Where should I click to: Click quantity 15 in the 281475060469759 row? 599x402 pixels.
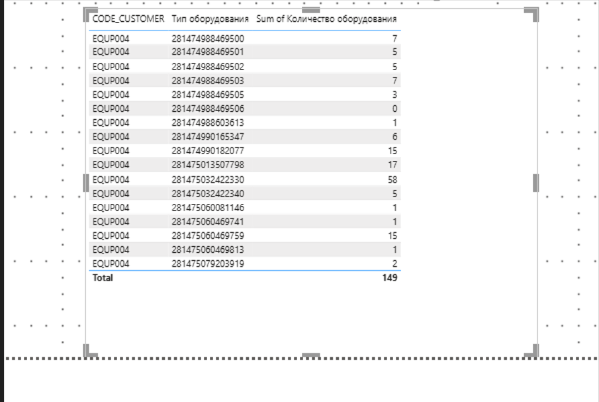[x=392, y=236]
